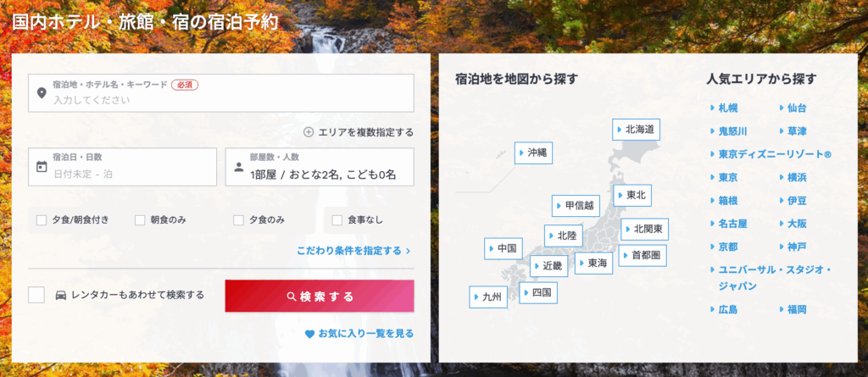
Task: Open the 東京ディズニーリゾート popular area link
Action: click(x=771, y=154)
